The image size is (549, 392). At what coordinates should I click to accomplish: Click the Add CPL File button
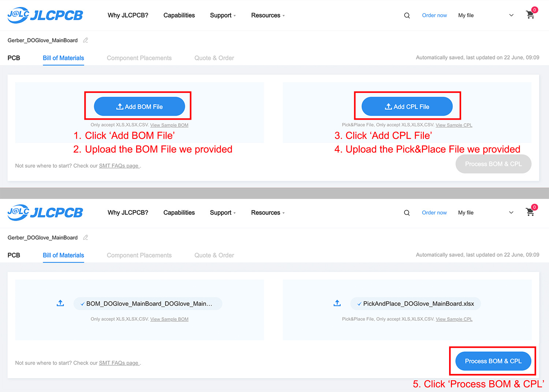(x=407, y=107)
